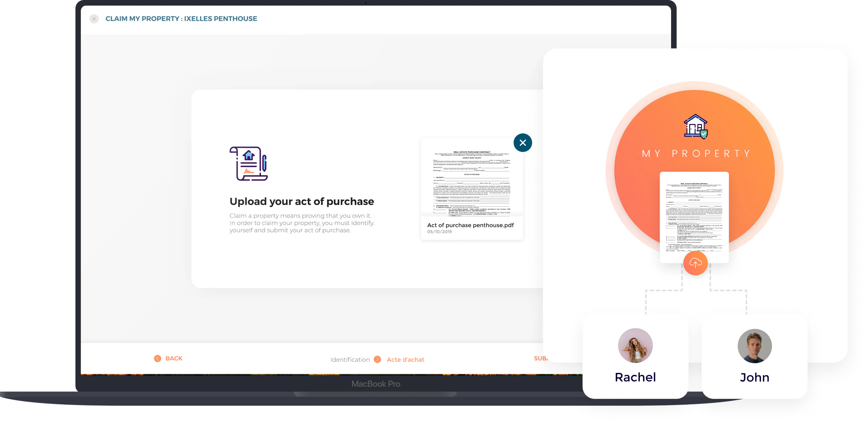This screenshot has width=868, height=424.
Task: Select John's profile photo
Action: point(755,346)
